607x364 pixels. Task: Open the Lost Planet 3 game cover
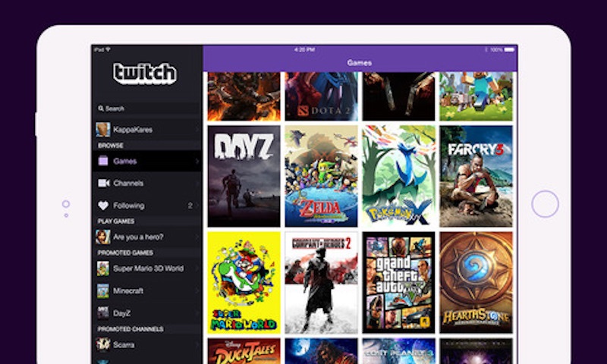399,351
